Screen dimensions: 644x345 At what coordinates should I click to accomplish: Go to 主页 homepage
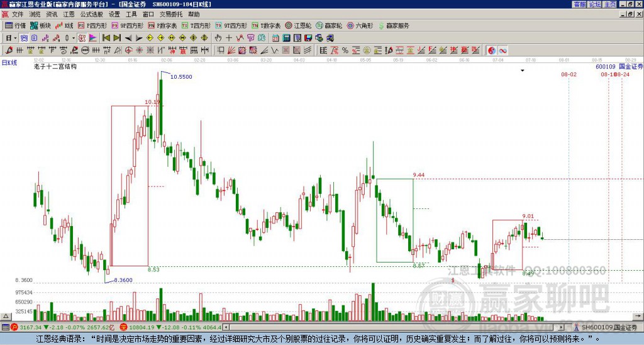(610, 4)
